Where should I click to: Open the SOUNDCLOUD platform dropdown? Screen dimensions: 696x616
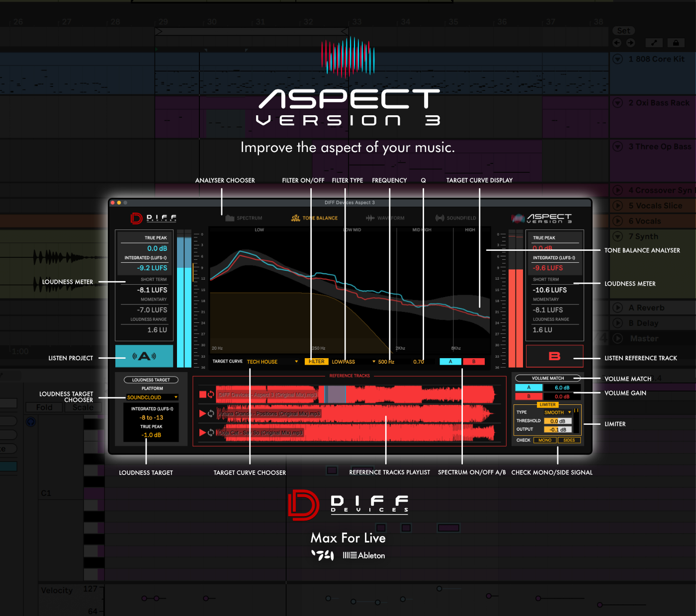click(x=152, y=397)
